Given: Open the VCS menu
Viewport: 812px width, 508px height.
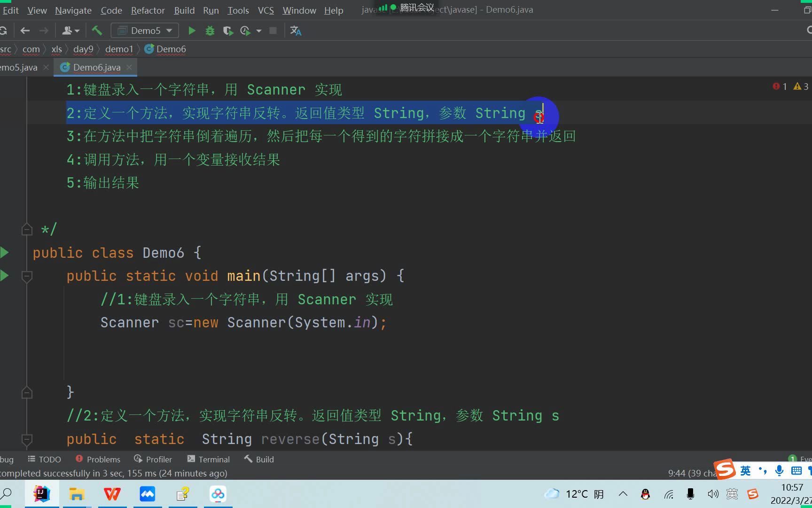Looking at the screenshot, I should pos(266,10).
